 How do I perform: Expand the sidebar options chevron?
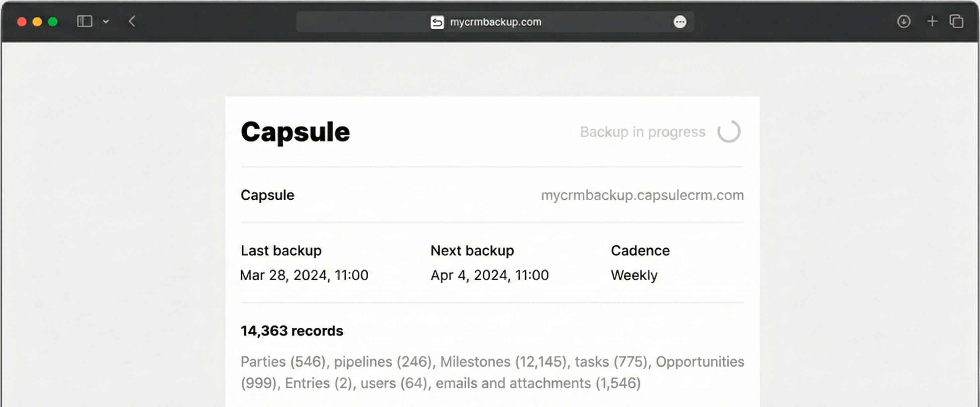(x=106, y=21)
